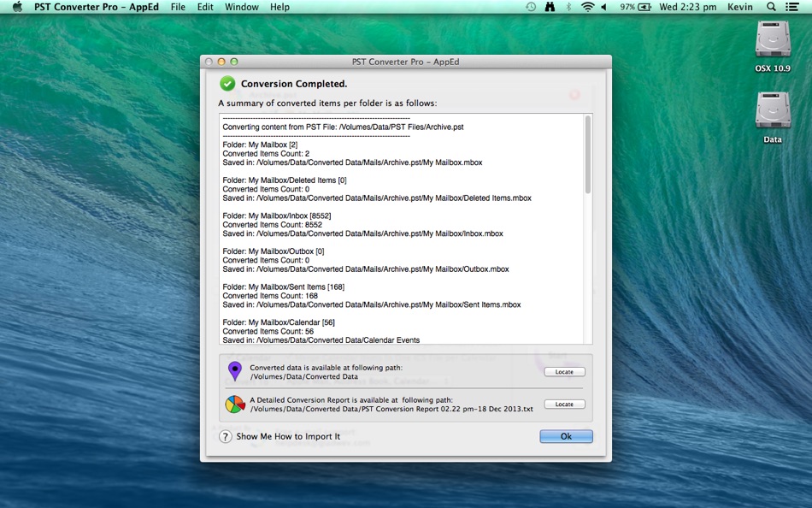Click the green Conversion Completed checkmark icon
This screenshot has height=508, width=812.
[x=227, y=84]
